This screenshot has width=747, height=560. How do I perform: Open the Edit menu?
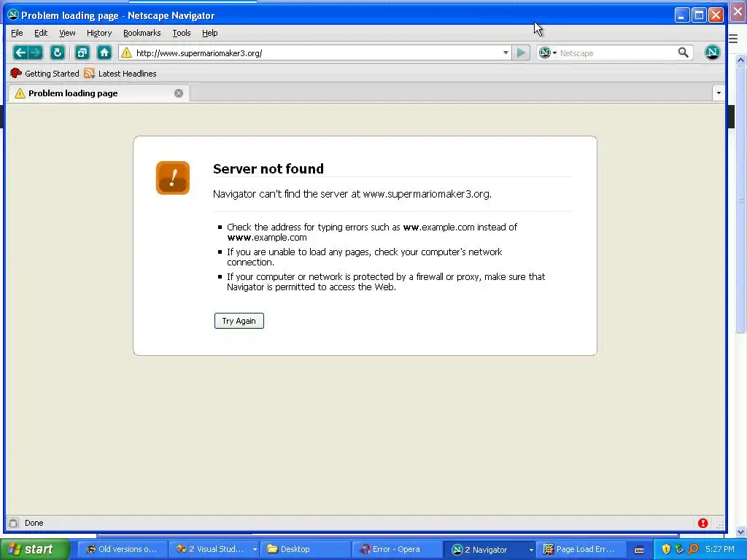click(x=41, y=33)
